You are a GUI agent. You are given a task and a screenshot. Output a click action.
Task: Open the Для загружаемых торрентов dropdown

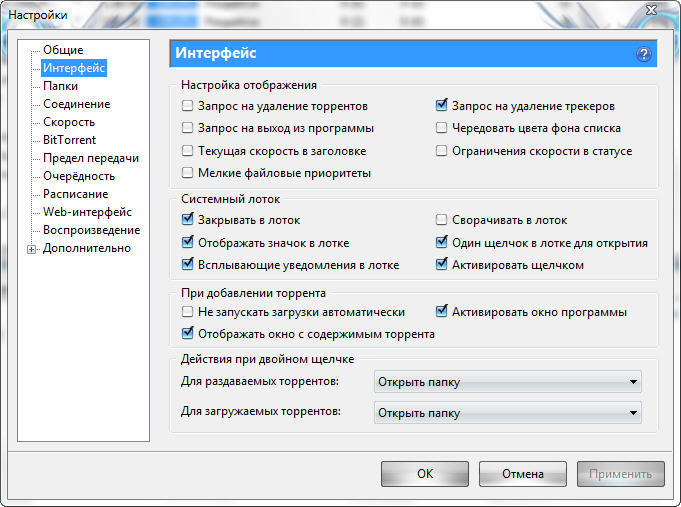(x=507, y=412)
